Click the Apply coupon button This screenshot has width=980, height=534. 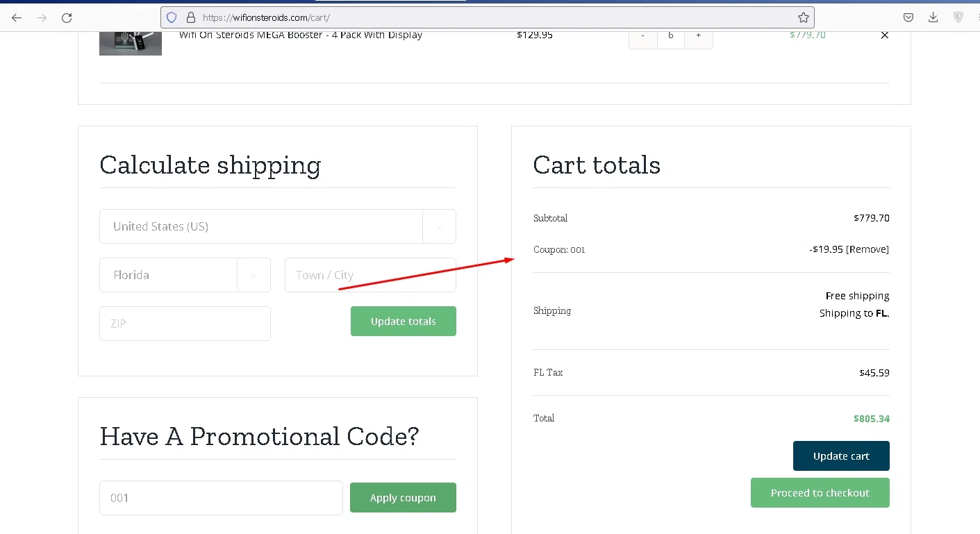tap(403, 498)
